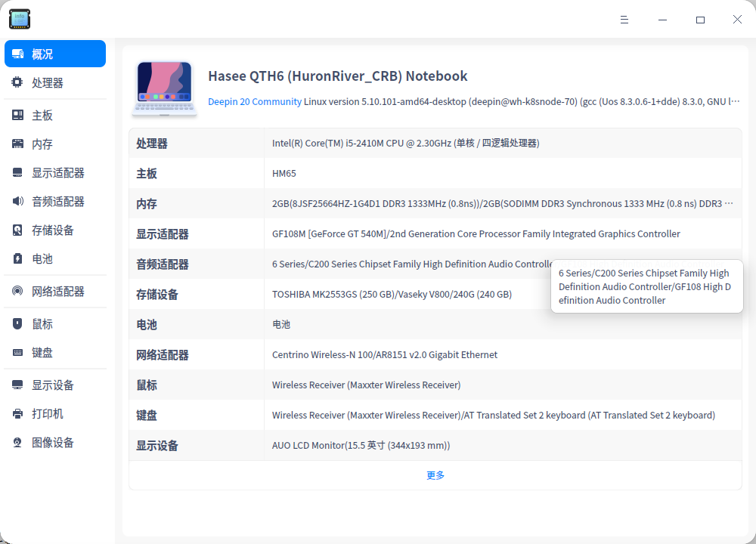Select the 网络适配器 network adapter icon
Image resolution: width=756 pixels, height=544 pixels.
coord(17,291)
